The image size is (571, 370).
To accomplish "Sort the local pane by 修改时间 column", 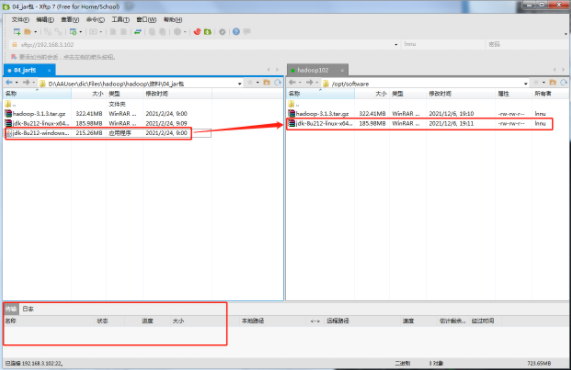I will [177, 94].
